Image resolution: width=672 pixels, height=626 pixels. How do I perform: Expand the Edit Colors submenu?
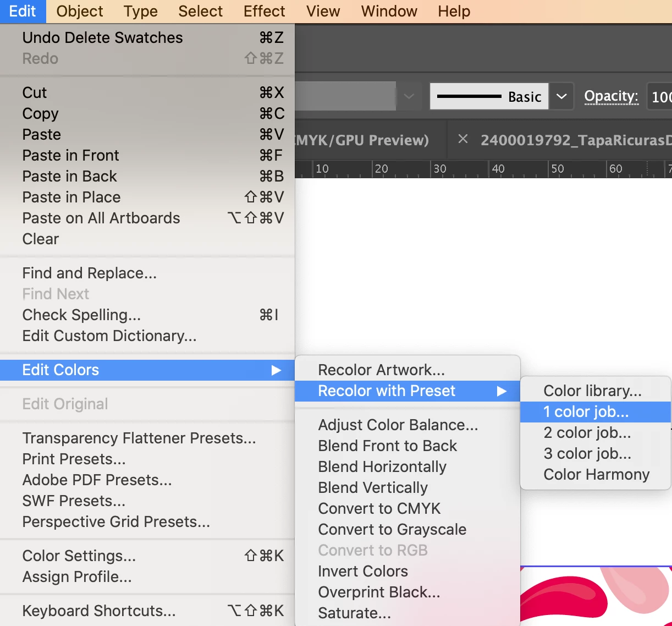tap(147, 370)
